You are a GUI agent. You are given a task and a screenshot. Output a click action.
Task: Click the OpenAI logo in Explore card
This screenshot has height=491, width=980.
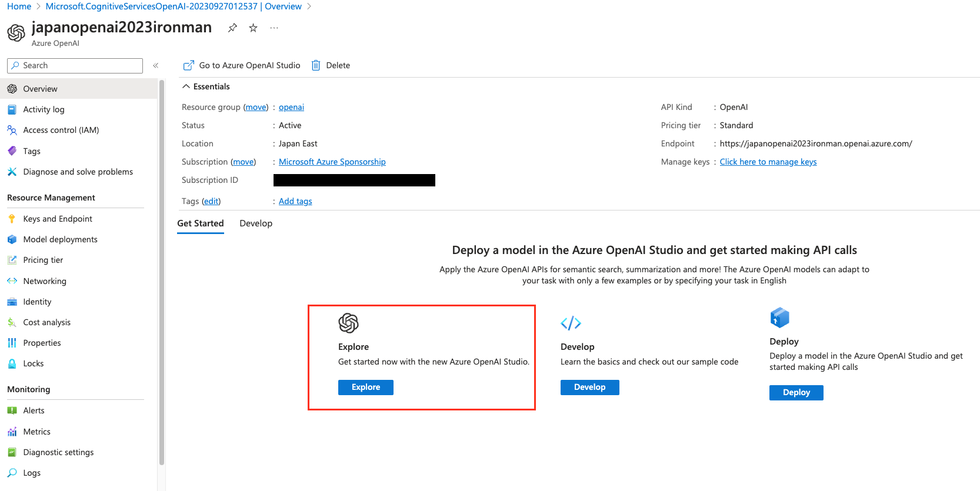349,323
